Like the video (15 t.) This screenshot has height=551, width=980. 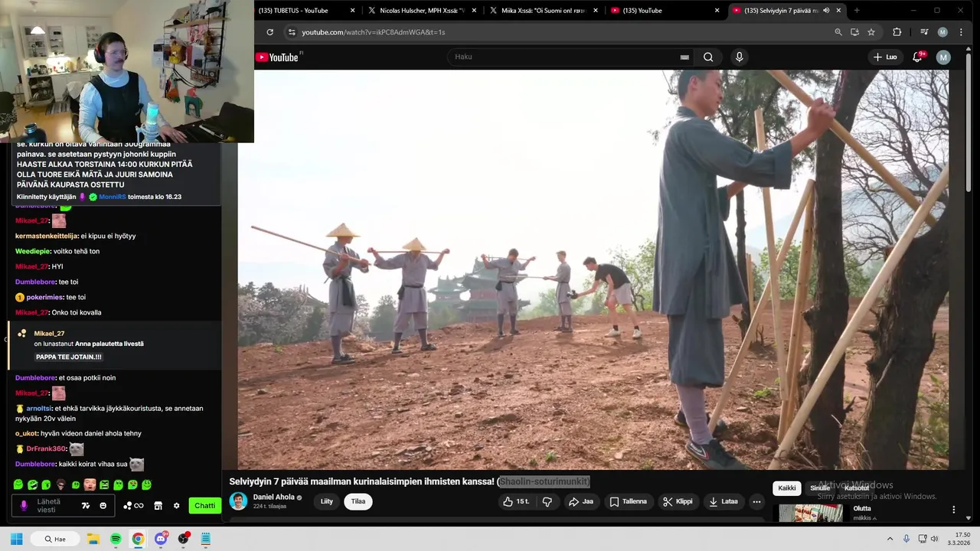516,501
